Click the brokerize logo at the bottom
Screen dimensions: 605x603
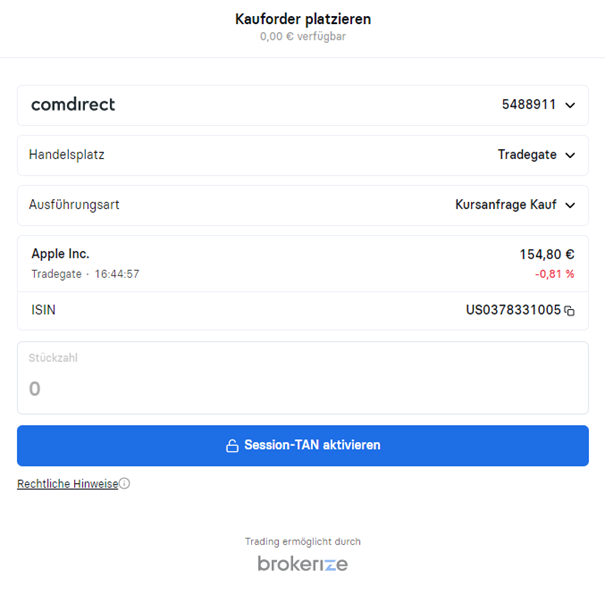[302, 564]
